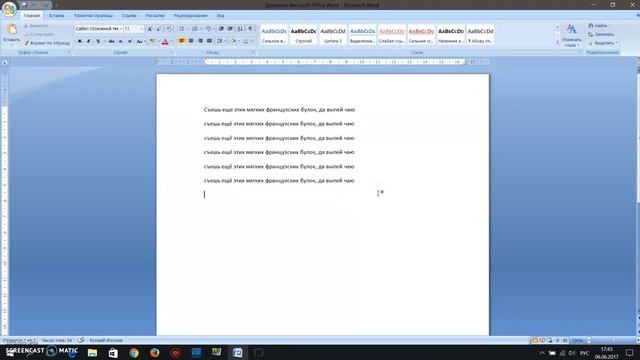This screenshot has height=360, width=640.
Task: Start a numbered list
Action: pyautogui.click(x=195, y=29)
